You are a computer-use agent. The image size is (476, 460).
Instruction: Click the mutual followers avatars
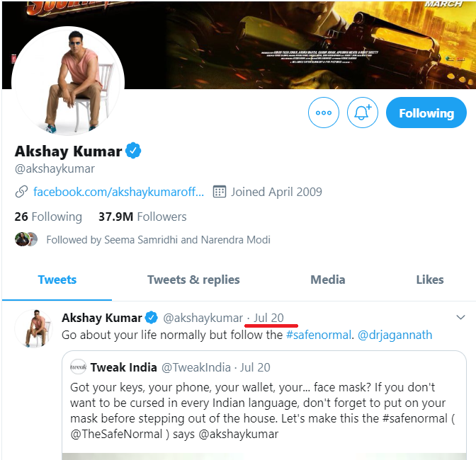[x=26, y=239]
